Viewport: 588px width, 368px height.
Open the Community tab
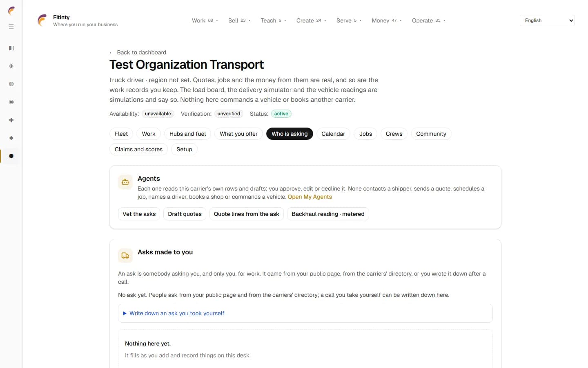[431, 134]
